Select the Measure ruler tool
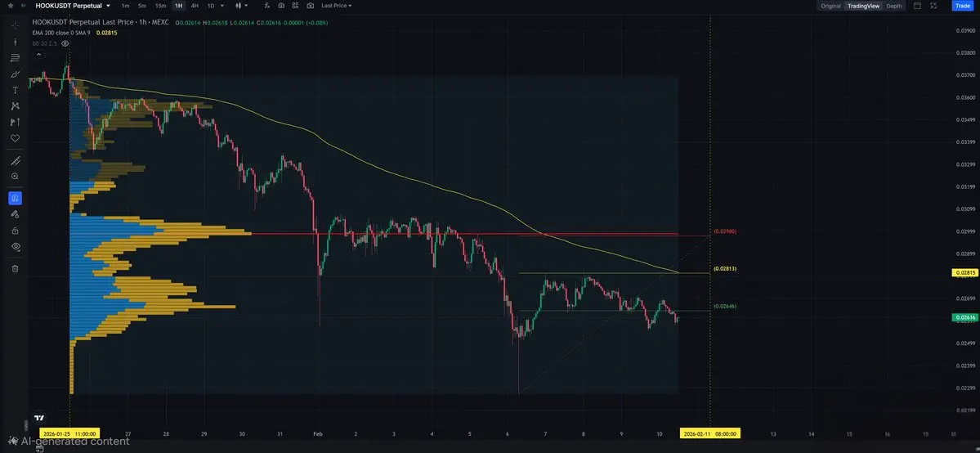 click(x=16, y=161)
